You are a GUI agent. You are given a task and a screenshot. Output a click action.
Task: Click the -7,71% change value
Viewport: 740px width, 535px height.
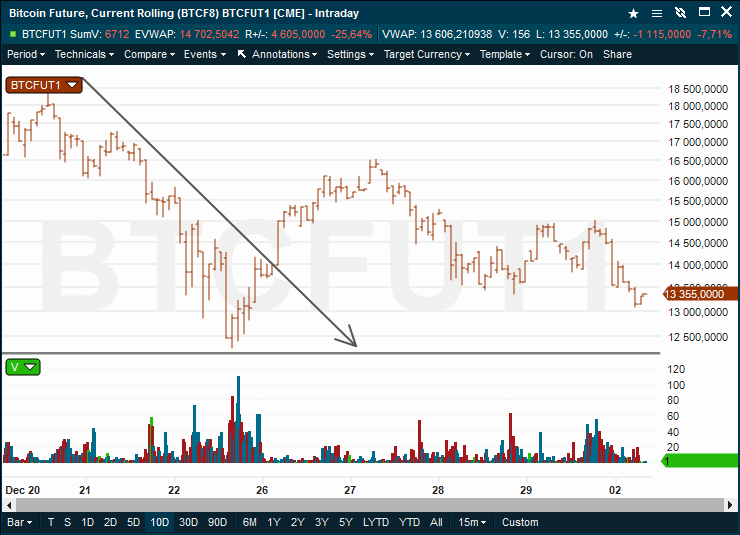pyautogui.click(x=715, y=34)
